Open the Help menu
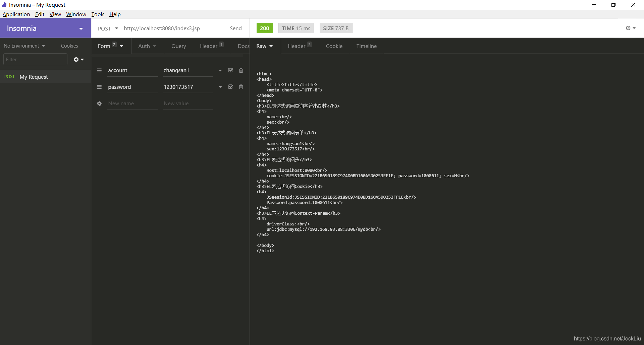 tap(115, 14)
